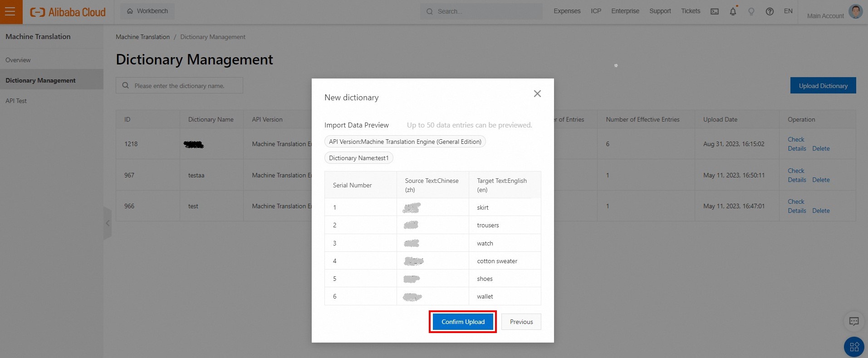Close the New dictionary dialog
Image resolution: width=868 pixels, height=358 pixels.
537,93
